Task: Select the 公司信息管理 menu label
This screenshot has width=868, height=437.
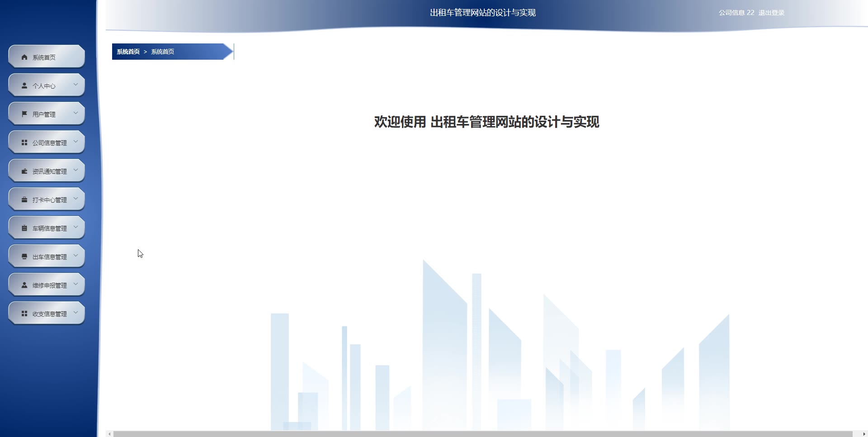Action: [50, 143]
